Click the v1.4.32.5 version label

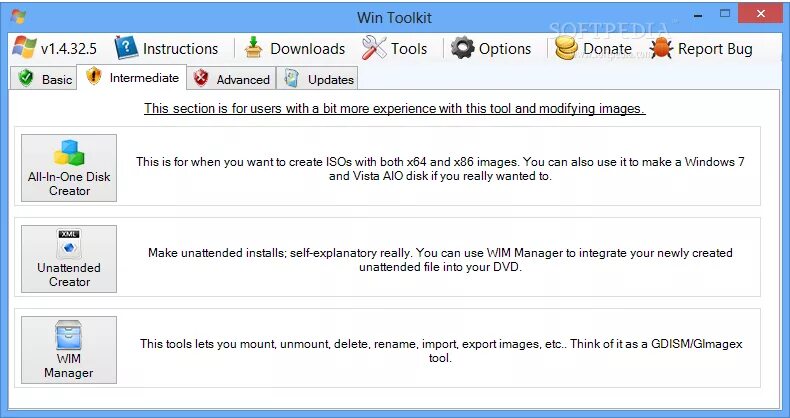coord(69,49)
